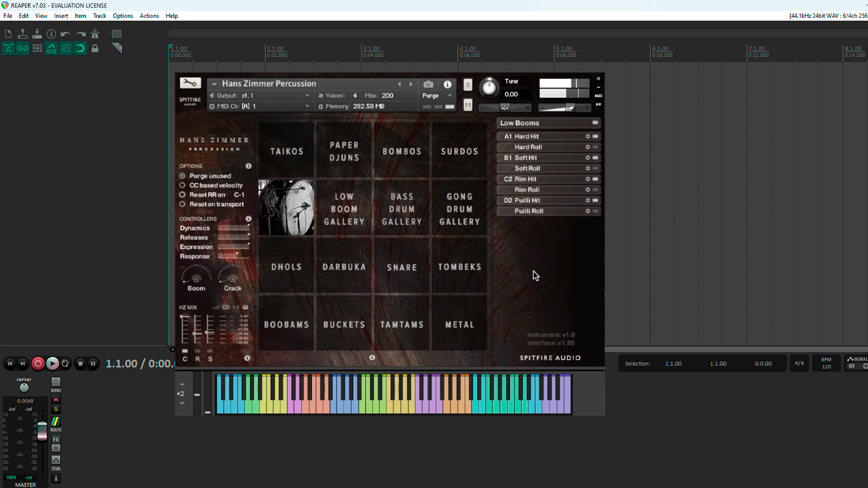The height and width of the screenshot is (488, 868).
Task: Toggle the transport repeat loop button
Action: coord(65,363)
